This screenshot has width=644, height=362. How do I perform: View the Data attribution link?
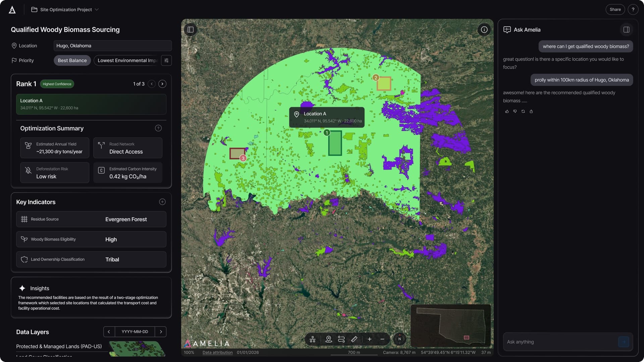(x=217, y=352)
